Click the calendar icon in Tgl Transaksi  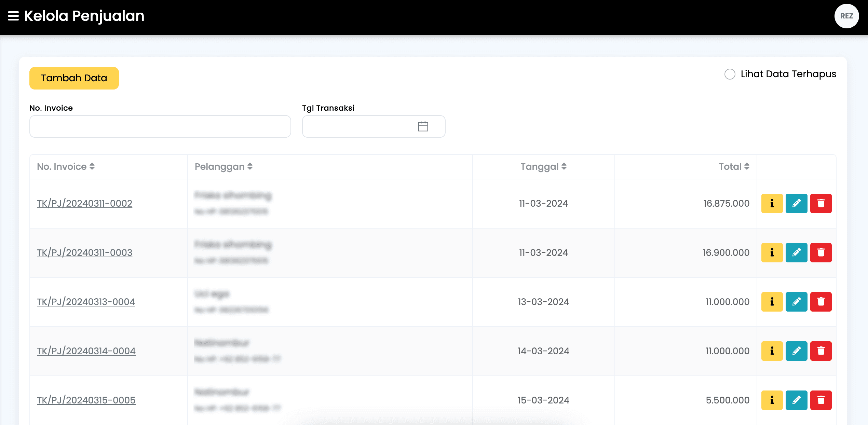point(423,126)
